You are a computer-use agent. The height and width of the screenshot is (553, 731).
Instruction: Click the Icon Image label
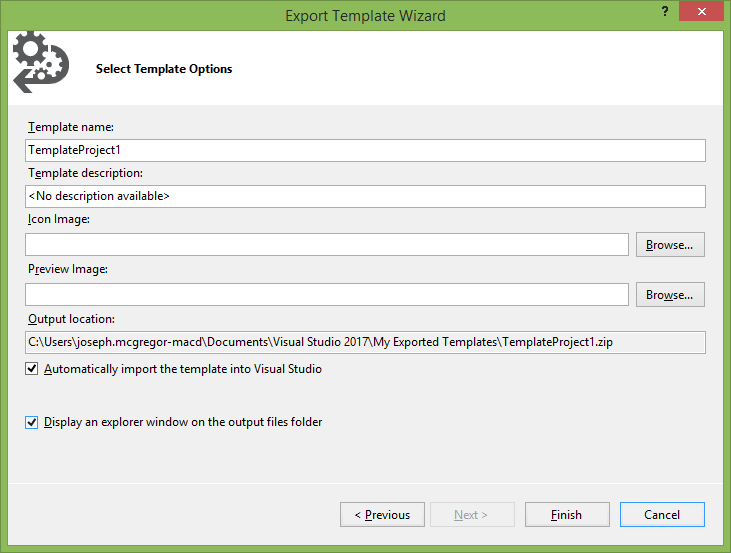(x=59, y=219)
